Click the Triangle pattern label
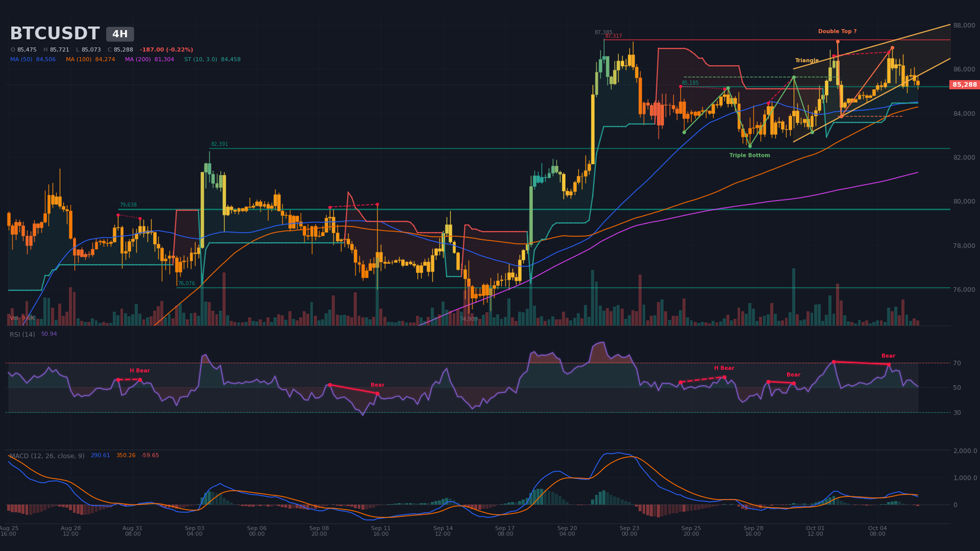Screen dimensions: 980x551 click(807, 61)
